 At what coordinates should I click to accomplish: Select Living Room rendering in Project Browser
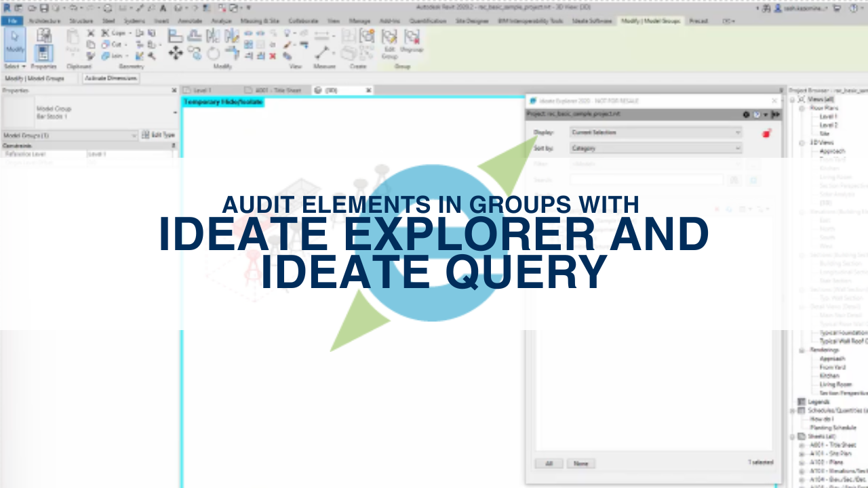835,384
